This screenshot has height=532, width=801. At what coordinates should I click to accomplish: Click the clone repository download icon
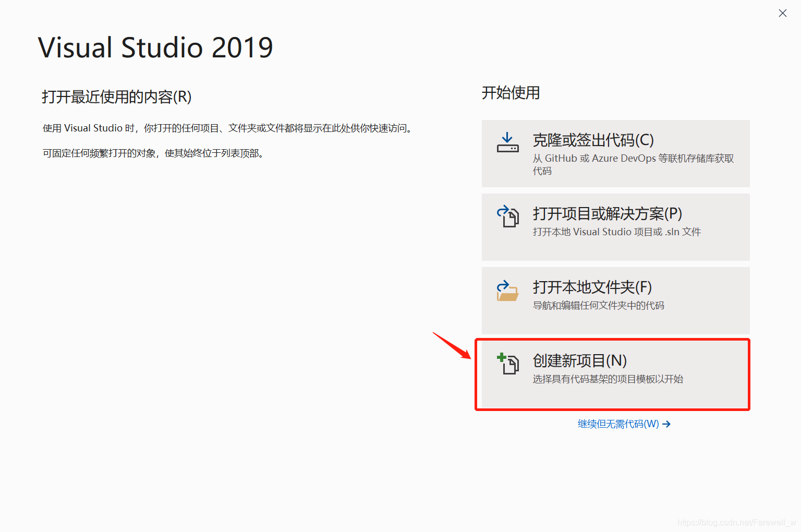click(x=507, y=142)
